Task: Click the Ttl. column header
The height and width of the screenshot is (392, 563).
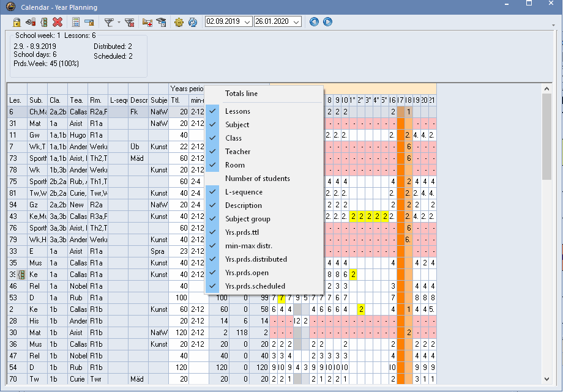Action: point(179,100)
